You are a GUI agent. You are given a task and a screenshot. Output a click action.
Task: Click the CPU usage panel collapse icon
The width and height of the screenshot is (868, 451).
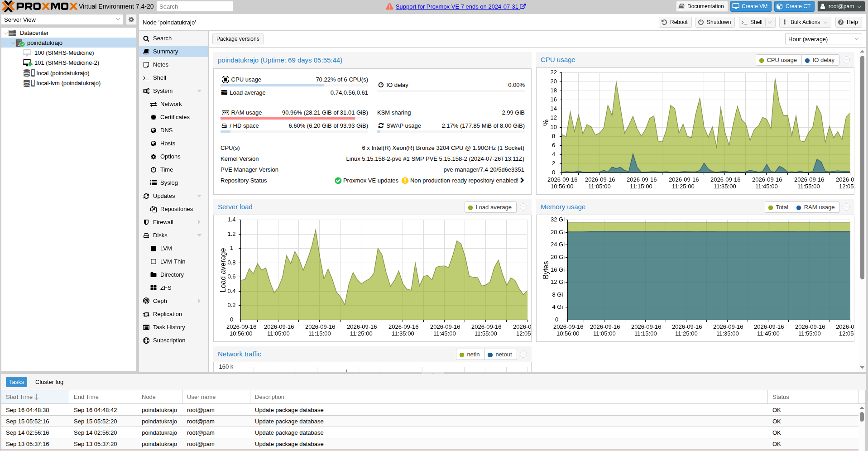coord(846,60)
